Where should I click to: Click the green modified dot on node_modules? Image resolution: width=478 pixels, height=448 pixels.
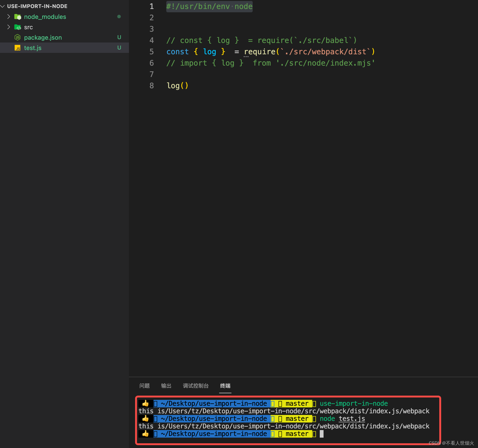pyautogui.click(x=119, y=17)
